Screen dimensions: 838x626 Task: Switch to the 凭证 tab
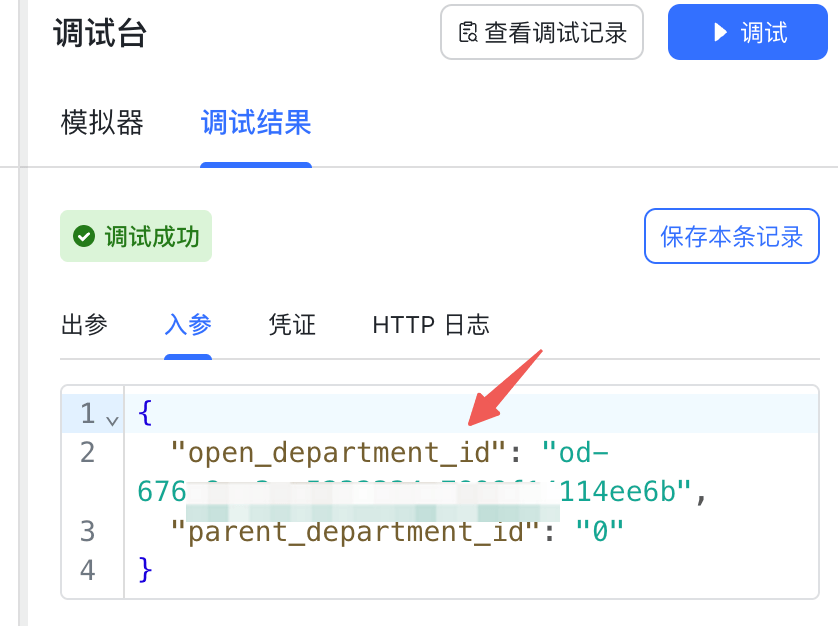click(292, 324)
